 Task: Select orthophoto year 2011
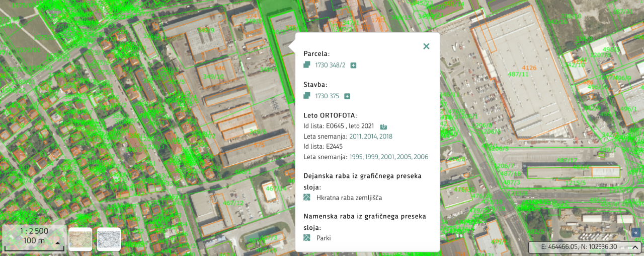355,137
